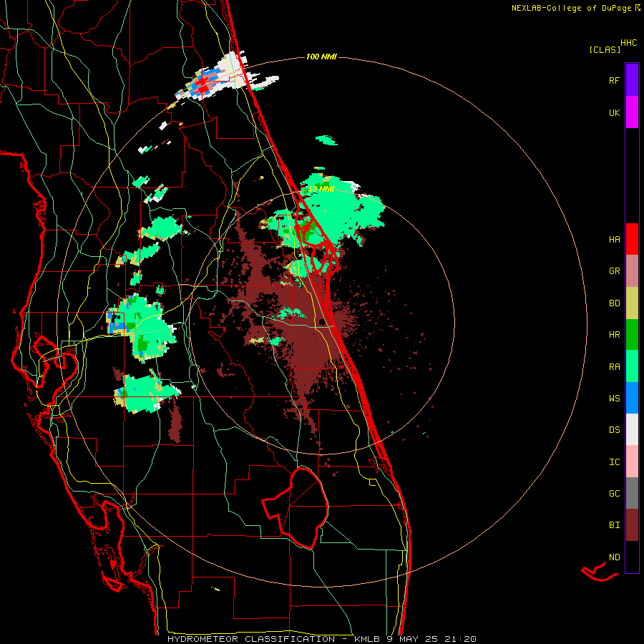Click the GC gray legend swatch
The height and width of the screenshot is (644, 644).
[x=632, y=493]
